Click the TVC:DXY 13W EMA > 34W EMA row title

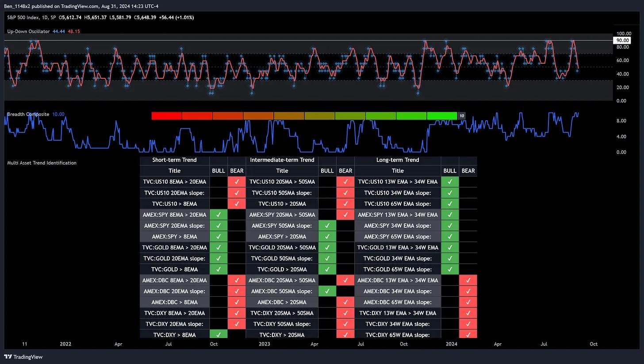[397, 313]
